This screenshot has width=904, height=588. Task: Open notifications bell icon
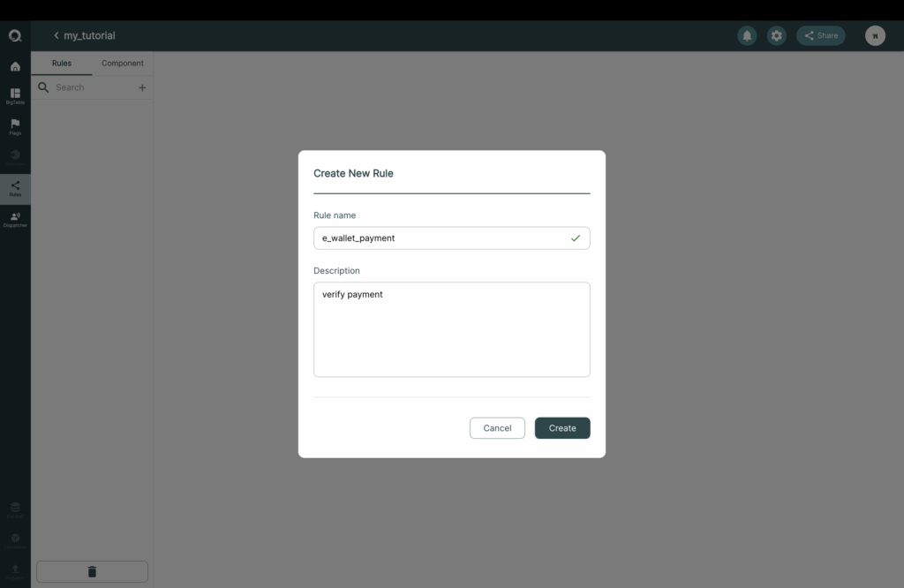(x=747, y=35)
